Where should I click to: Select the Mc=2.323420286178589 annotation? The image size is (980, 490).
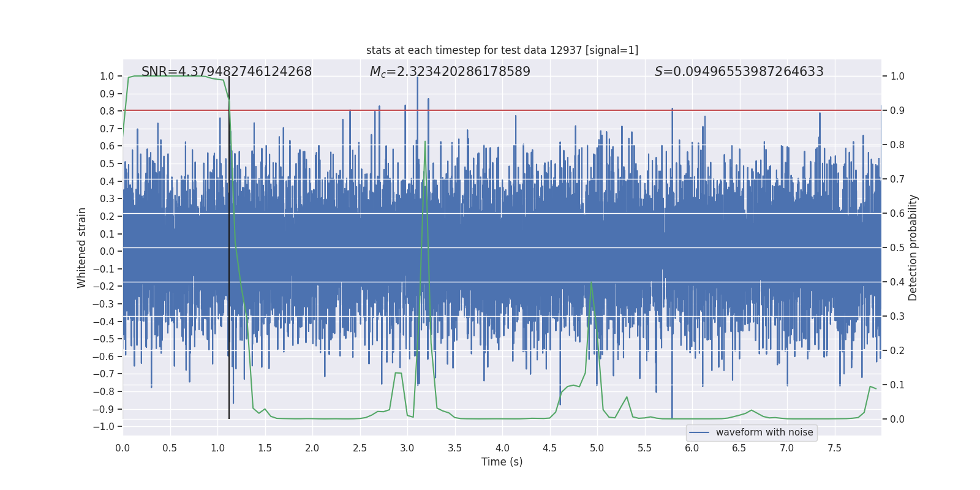pyautogui.click(x=450, y=72)
